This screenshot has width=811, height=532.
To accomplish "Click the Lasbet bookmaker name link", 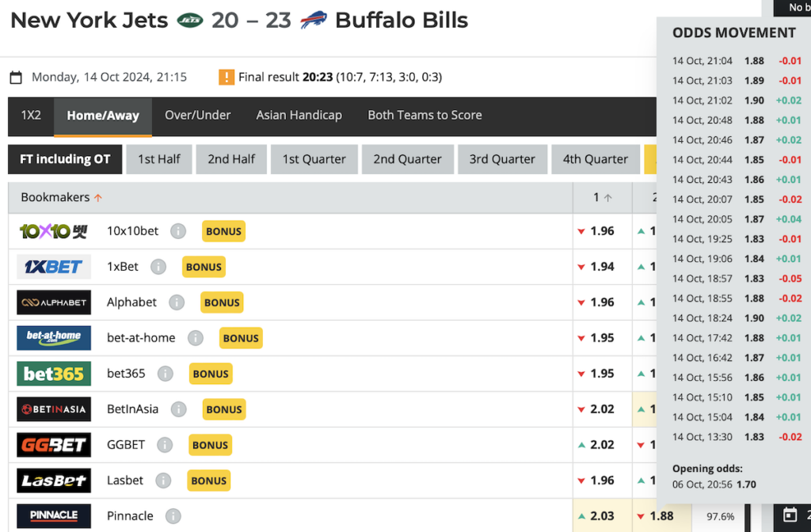I will click(x=125, y=481).
